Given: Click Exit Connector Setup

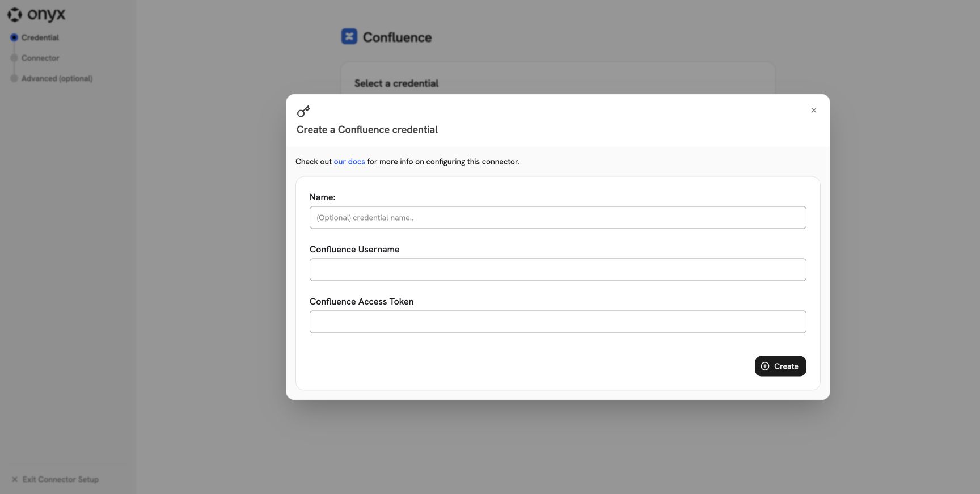Looking at the screenshot, I should (55, 479).
